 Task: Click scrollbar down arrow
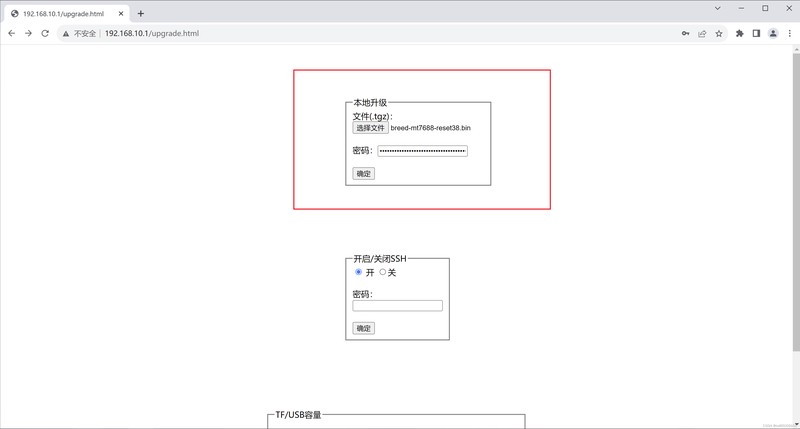pos(796,424)
